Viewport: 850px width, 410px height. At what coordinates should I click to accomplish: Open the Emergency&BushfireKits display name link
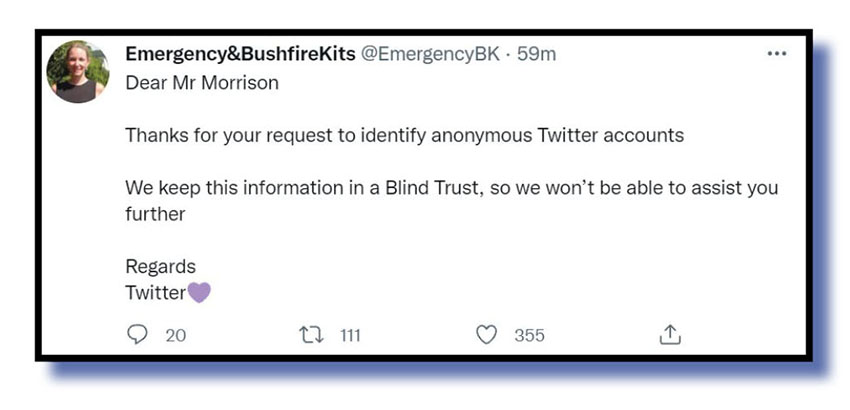(x=240, y=54)
